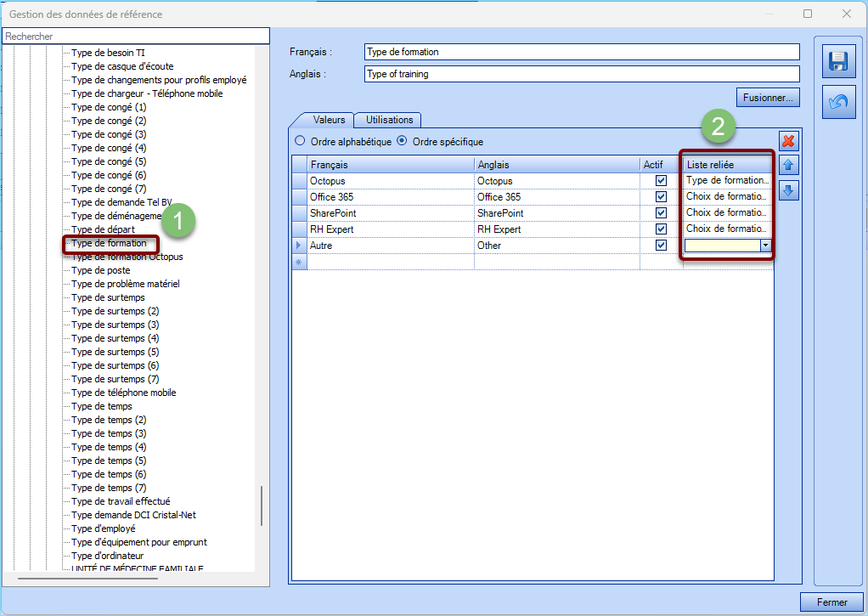868x616 pixels.
Task: Click the new row asterisk marker
Action: point(299,262)
